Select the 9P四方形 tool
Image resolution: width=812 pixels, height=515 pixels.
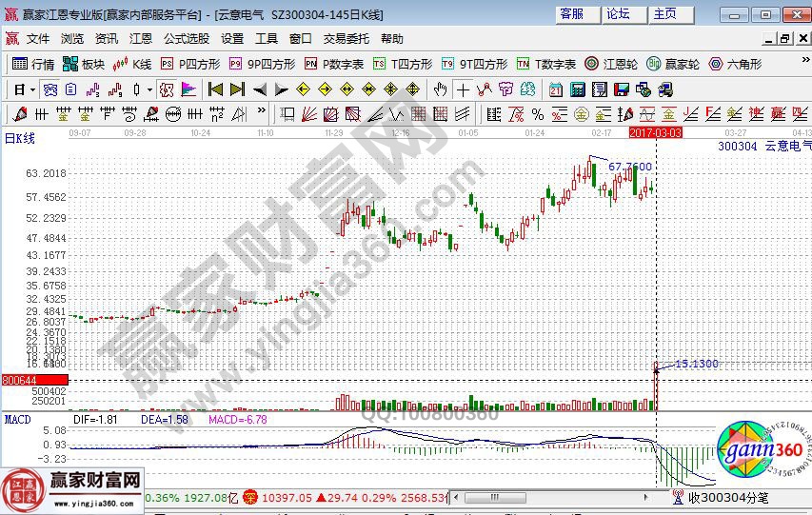(x=262, y=64)
